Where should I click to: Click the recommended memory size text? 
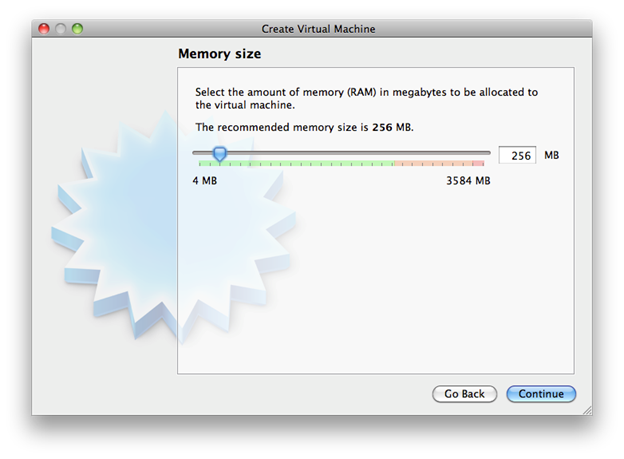[304, 128]
